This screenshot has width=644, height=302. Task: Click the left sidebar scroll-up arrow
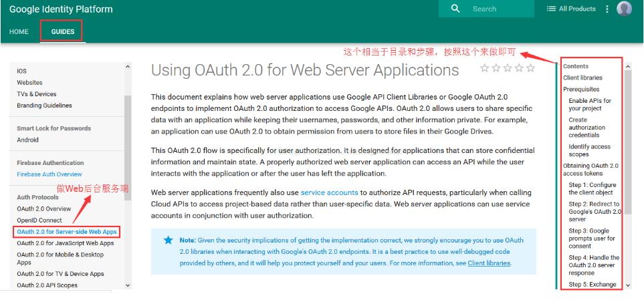(127, 66)
